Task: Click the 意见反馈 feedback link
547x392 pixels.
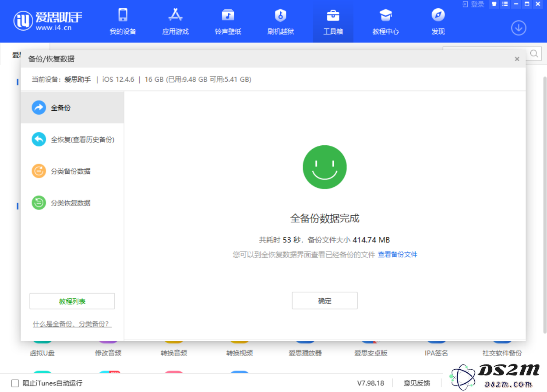Action: pyautogui.click(x=417, y=383)
